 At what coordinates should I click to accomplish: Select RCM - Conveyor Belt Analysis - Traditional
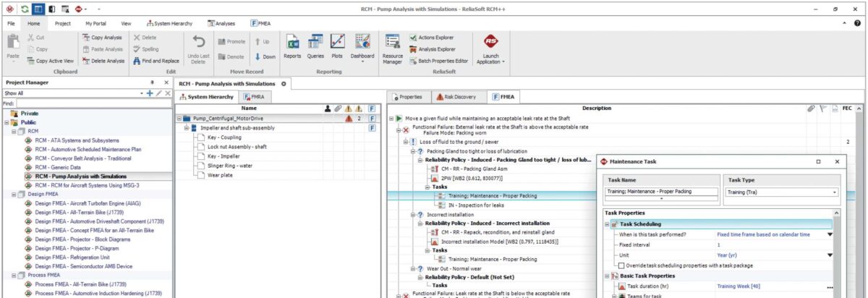click(83, 158)
